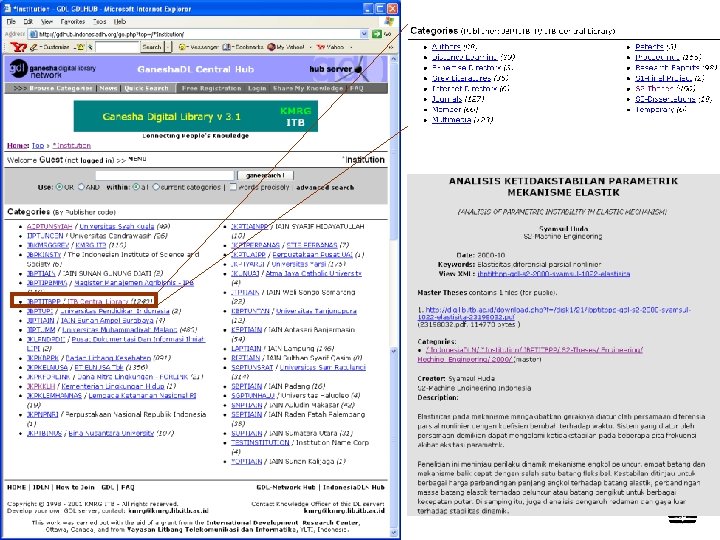Click the Windows flag throbber icon
The width and height of the screenshot is (720, 540).
[x=389, y=21]
